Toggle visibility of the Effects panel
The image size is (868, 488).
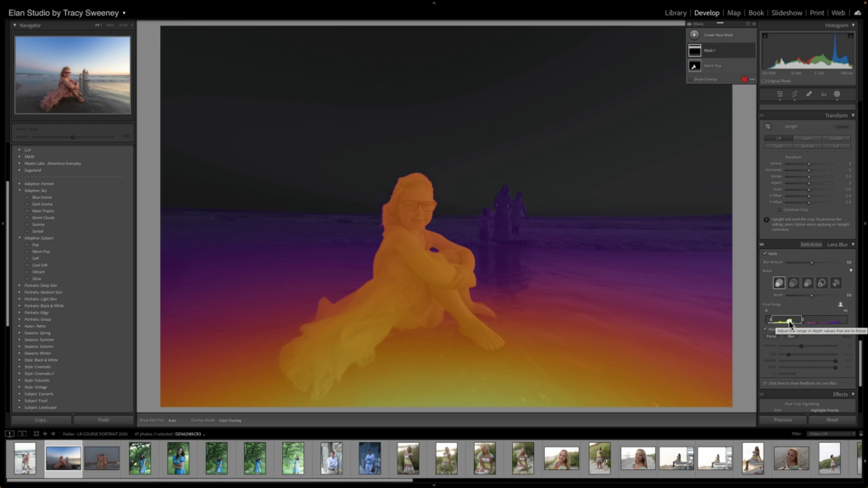click(762, 395)
